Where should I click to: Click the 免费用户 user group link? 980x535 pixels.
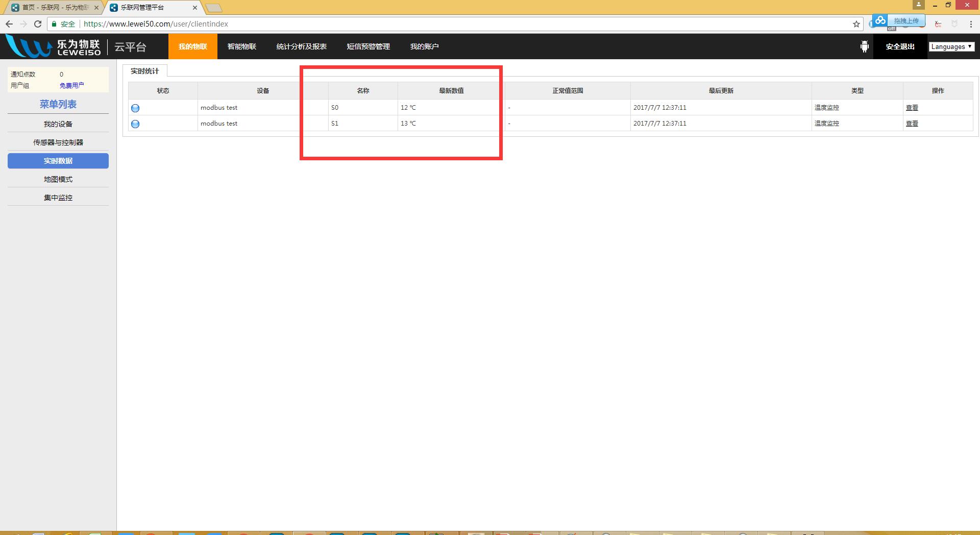[71, 86]
